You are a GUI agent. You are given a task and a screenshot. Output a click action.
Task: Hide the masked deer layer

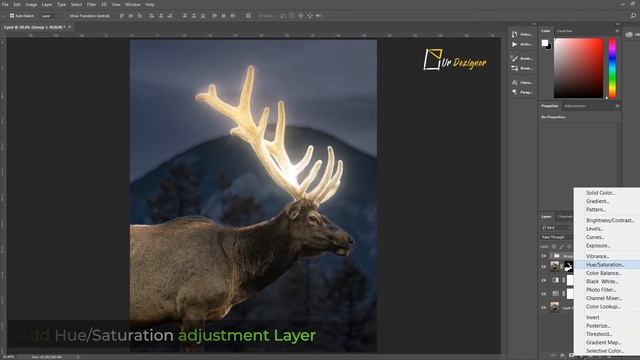(544, 267)
